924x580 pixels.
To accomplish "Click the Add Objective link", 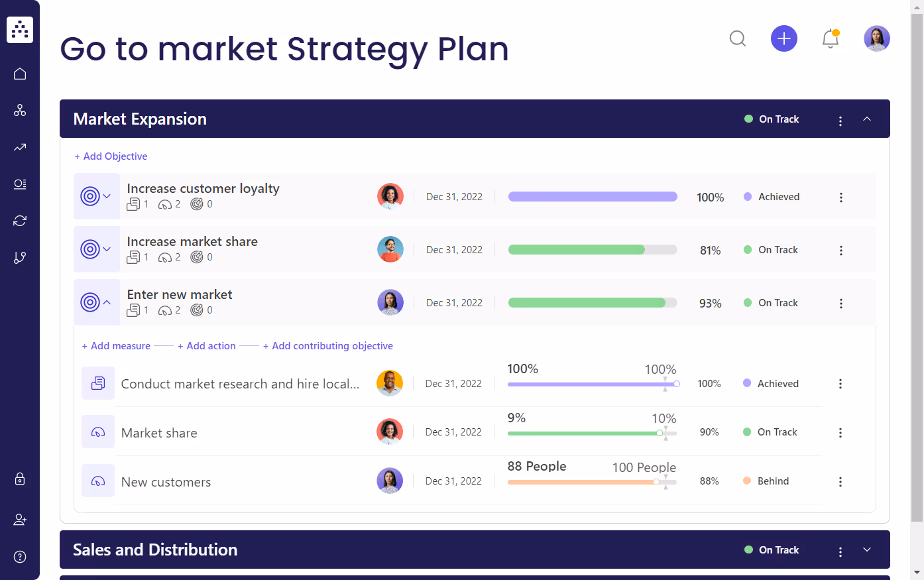I will [111, 156].
